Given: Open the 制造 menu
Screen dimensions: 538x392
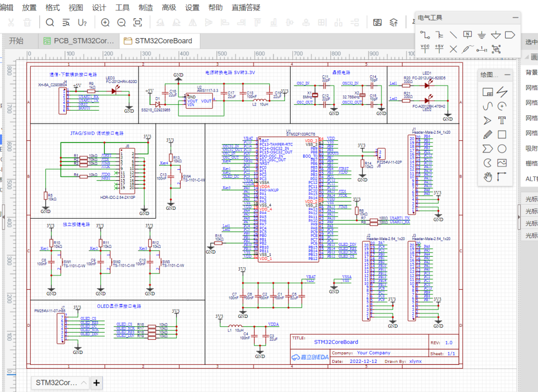Looking at the screenshot, I should (x=146, y=8).
